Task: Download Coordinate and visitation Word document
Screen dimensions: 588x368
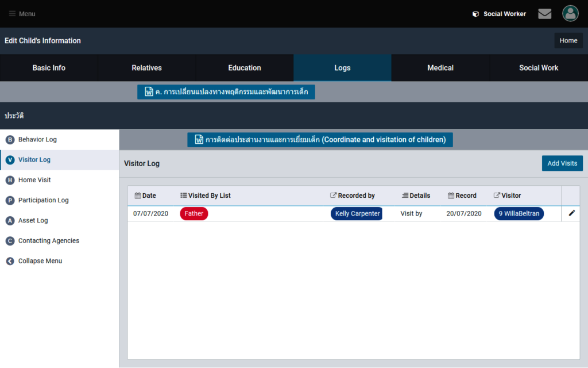Action: click(320, 140)
